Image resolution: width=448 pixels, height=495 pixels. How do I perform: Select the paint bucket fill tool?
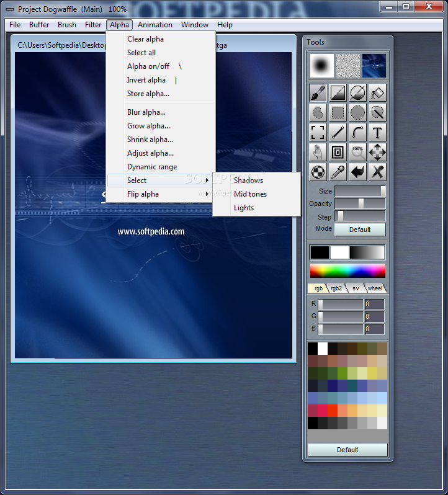tap(377, 93)
